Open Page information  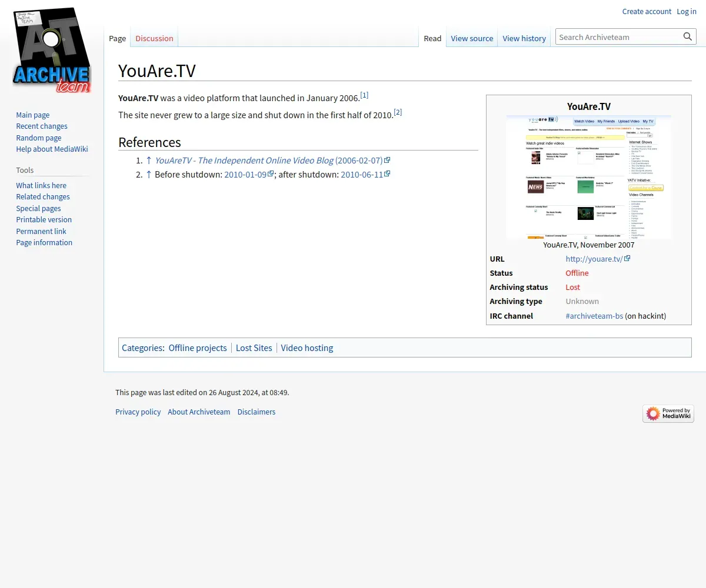(44, 243)
